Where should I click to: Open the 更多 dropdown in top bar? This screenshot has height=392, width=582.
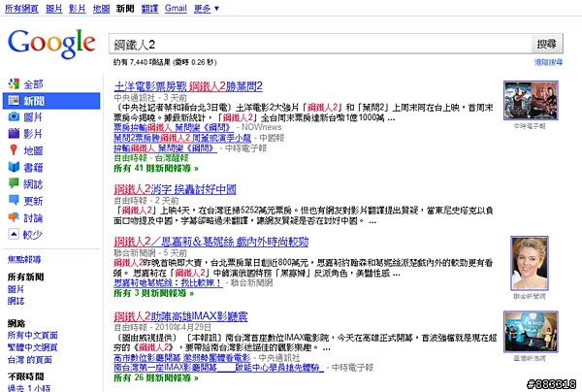207,8
